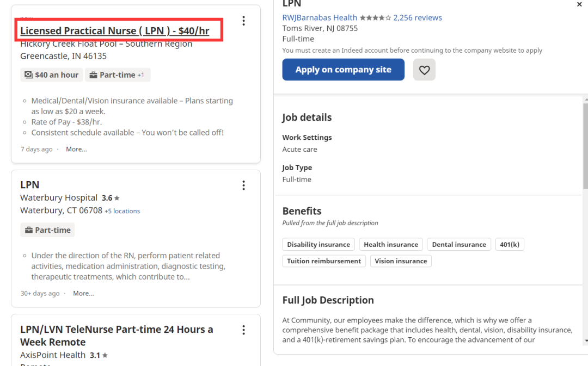Click the Rate of Pay - $38/hr. bullet
The image size is (588, 366).
tap(66, 122)
